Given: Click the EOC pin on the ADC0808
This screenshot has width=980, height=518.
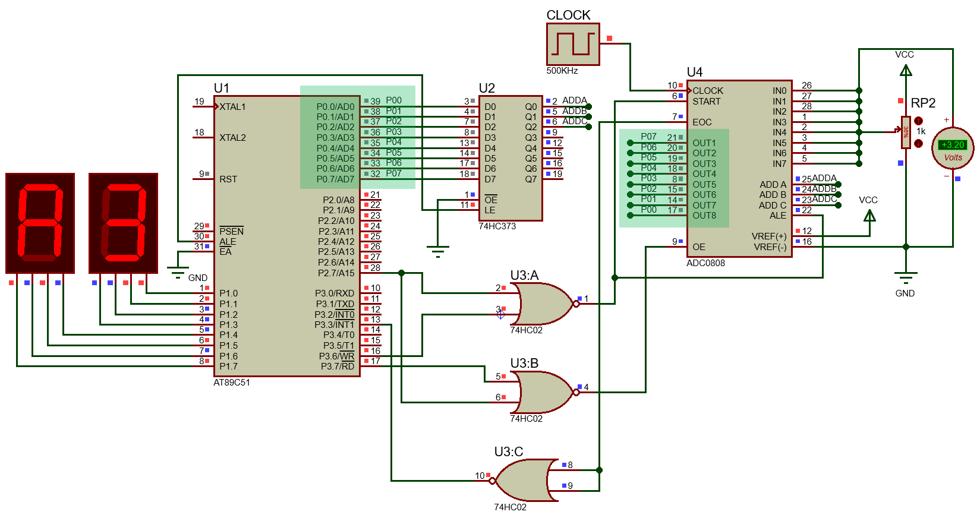Looking at the screenshot, I should [702, 122].
